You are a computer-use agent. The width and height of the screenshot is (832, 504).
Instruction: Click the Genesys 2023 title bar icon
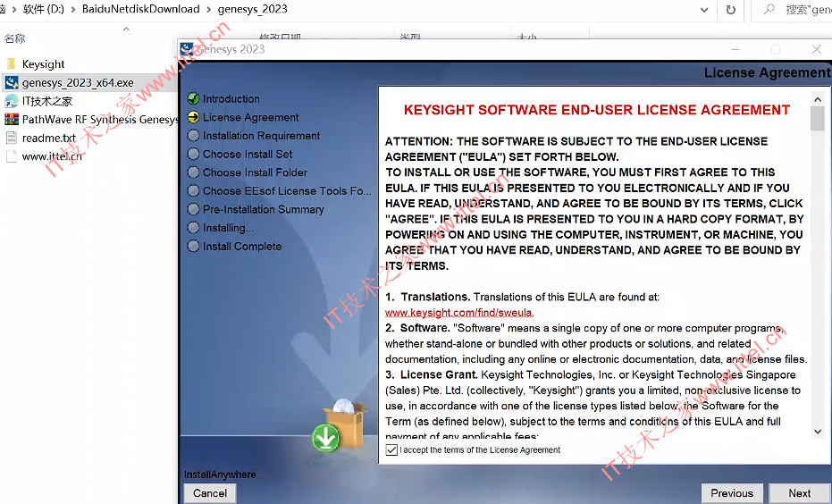pyautogui.click(x=187, y=49)
